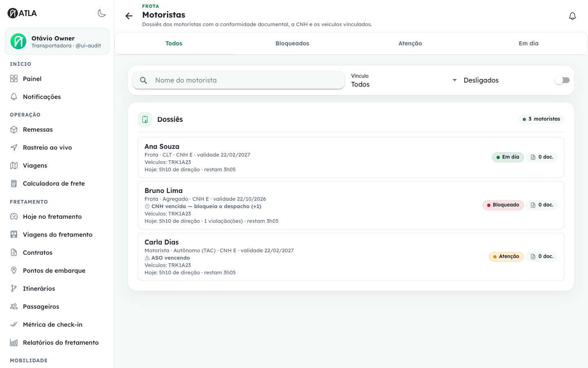Toggle dark mode moon icon
This screenshot has width=588, height=368.
(102, 13)
